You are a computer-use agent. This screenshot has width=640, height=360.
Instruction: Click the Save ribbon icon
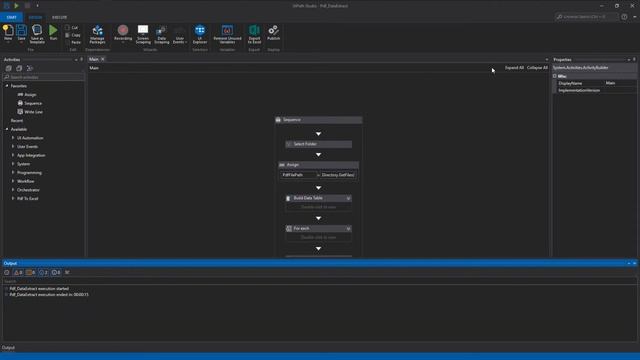(21, 33)
